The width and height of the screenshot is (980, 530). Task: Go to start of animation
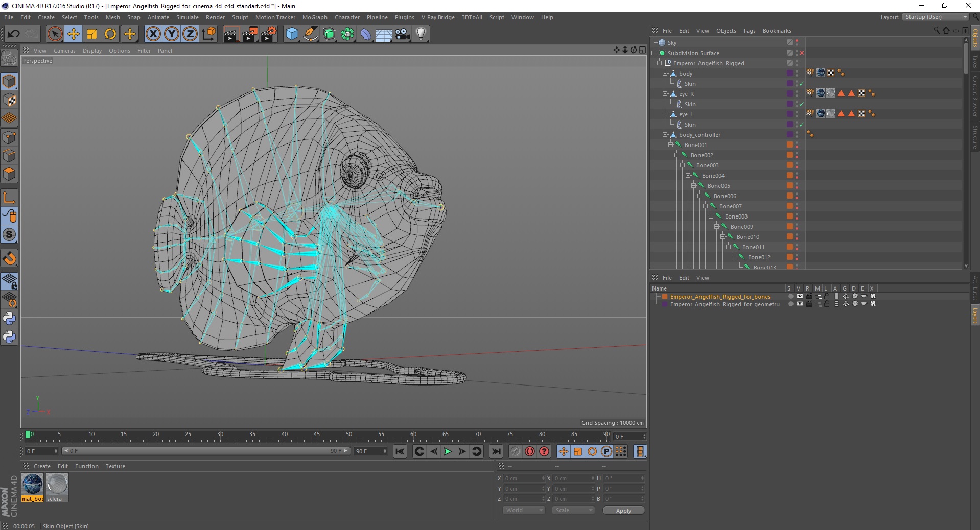pos(400,451)
